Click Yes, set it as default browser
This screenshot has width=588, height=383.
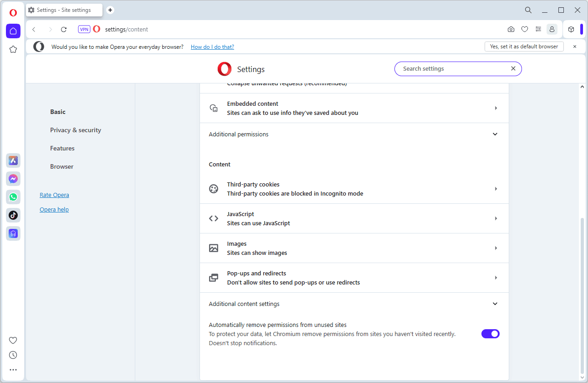pyautogui.click(x=524, y=47)
